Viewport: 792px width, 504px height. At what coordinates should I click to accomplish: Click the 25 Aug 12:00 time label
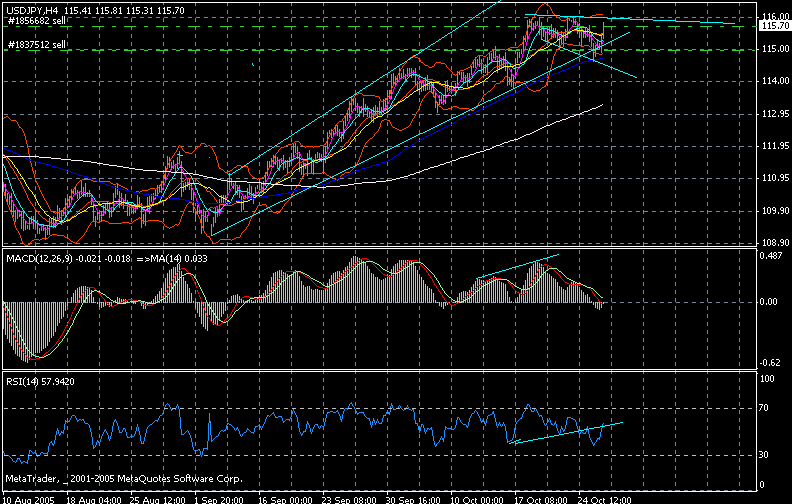(158, 500)
